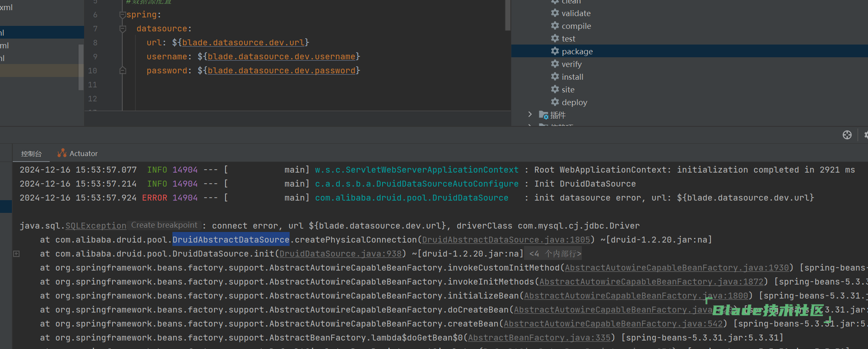The width and height of the screenshot is (868, 349).
Task: Click the gear icon next to site
Action: 555,89
